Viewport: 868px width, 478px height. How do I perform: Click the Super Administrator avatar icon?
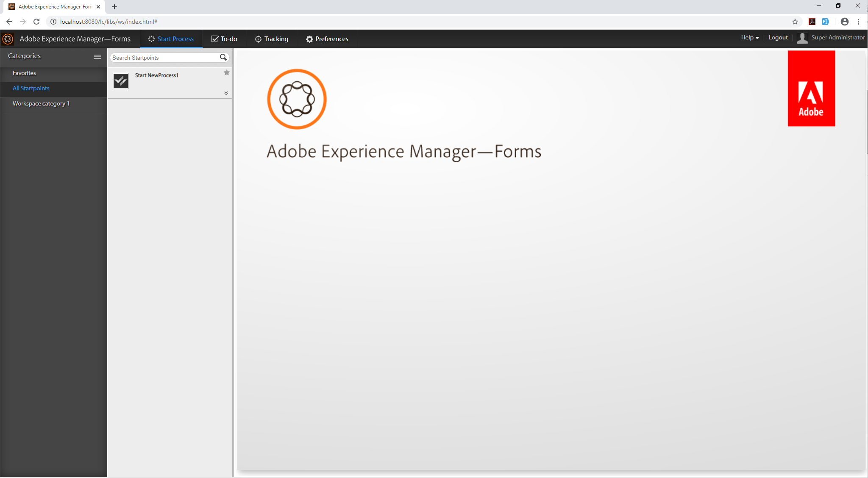802,38
